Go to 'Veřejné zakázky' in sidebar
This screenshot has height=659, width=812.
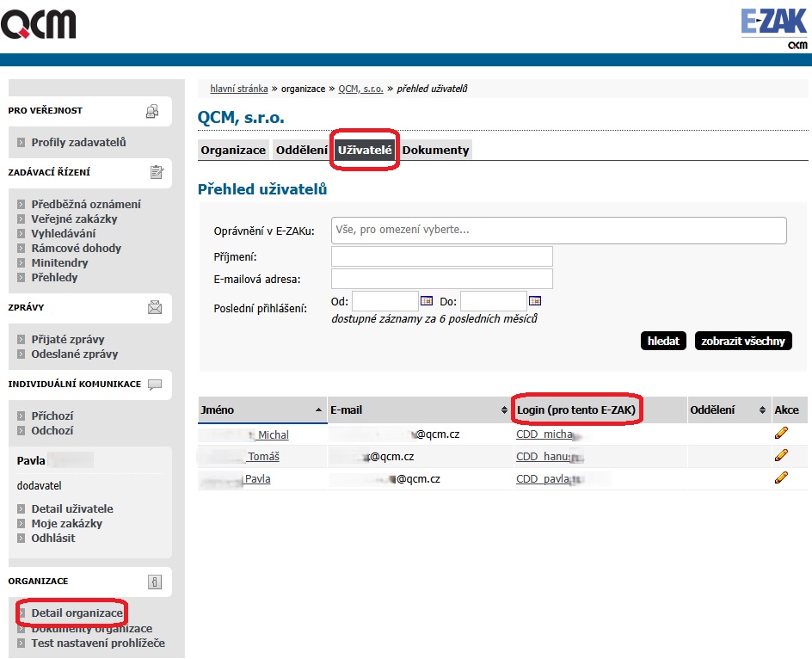[x=74, y=219]
